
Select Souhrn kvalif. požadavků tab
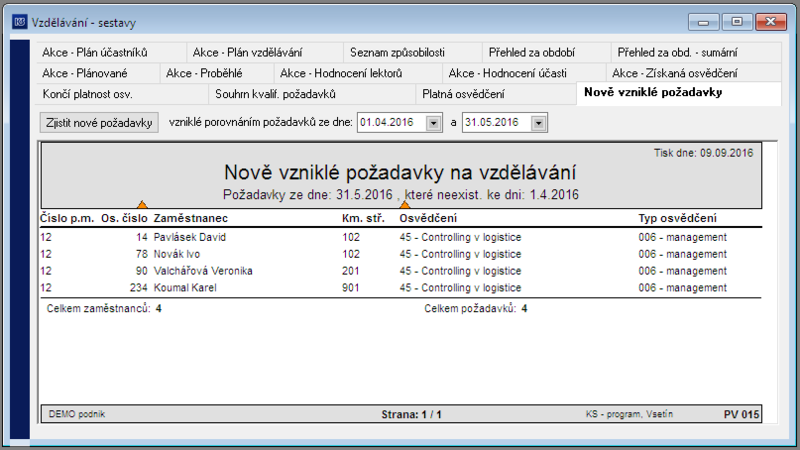(x=312, y=94)
